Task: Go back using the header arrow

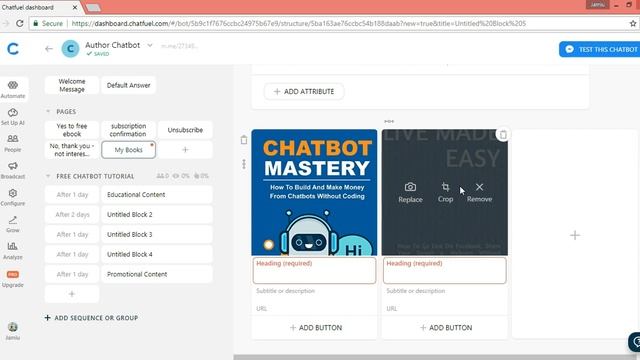Action: point(49,49)
